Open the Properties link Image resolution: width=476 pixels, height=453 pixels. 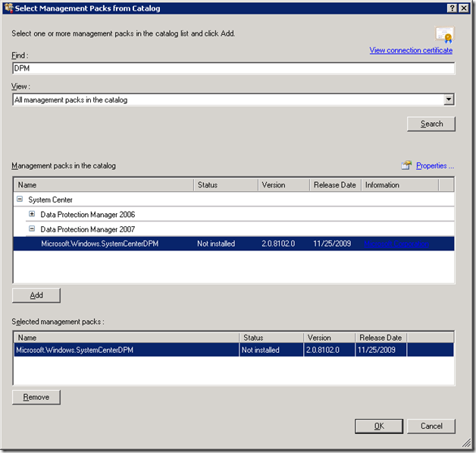pyautogui.click(x=435, y=165)
